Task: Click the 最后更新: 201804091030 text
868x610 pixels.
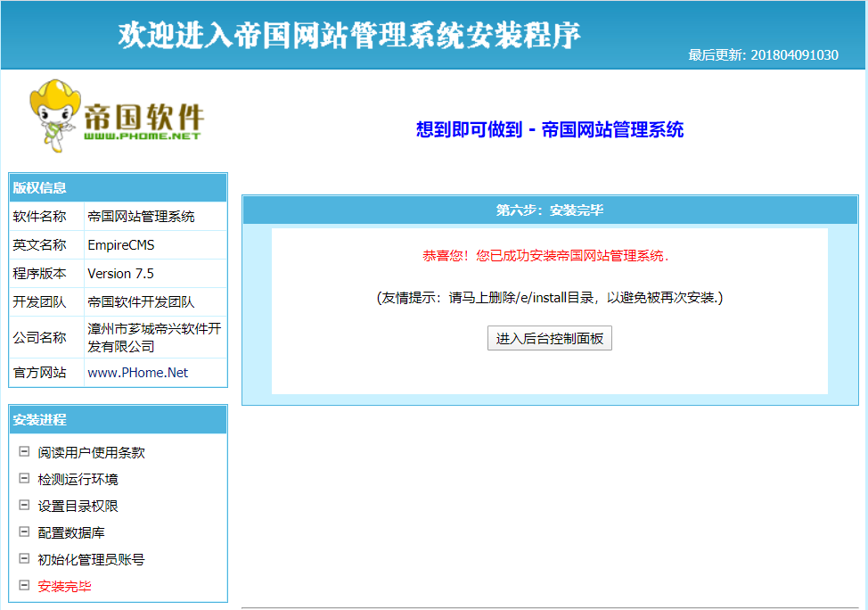Action: pos(764,55)
